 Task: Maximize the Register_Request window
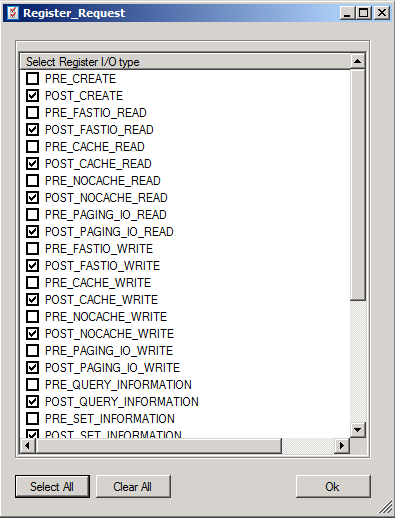pos(363,13)
